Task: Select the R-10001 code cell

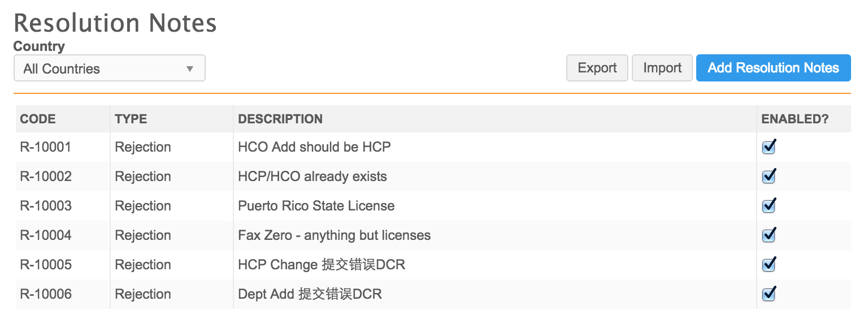Action: click(x=46, y=147)
